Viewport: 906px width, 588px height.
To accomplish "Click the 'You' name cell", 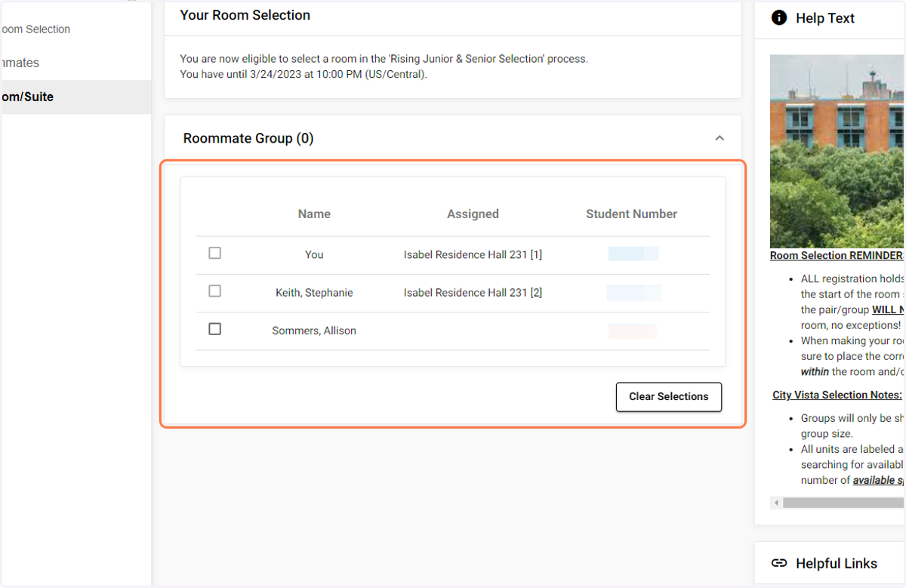I will 314,255.
